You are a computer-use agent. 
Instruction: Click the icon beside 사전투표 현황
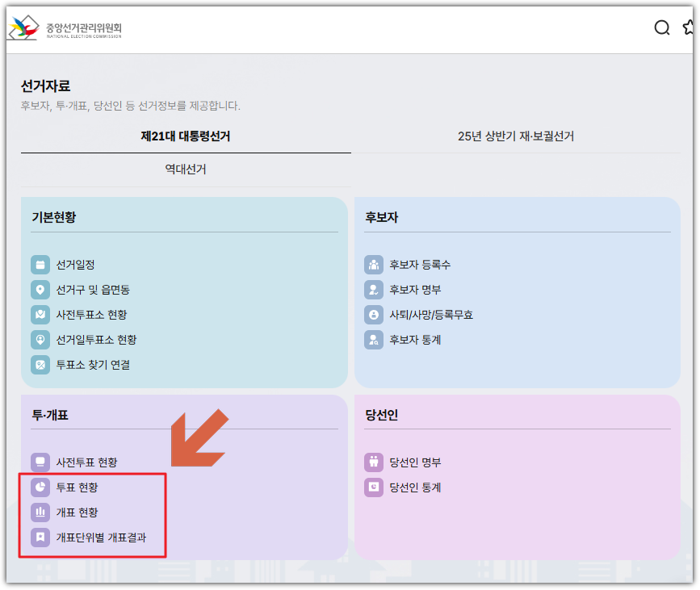tap(40, 462)
